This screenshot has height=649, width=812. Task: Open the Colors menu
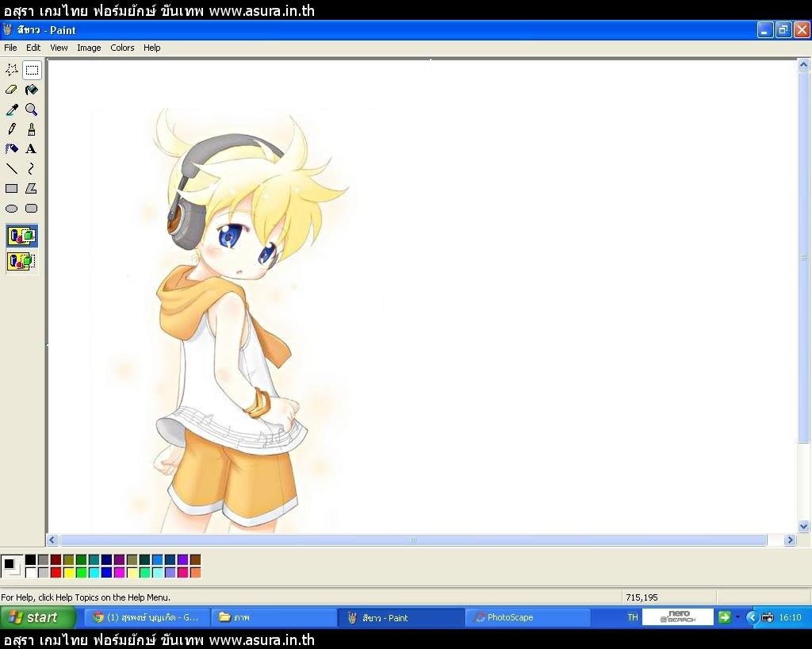pyautogui.click(x=122, y=48)
